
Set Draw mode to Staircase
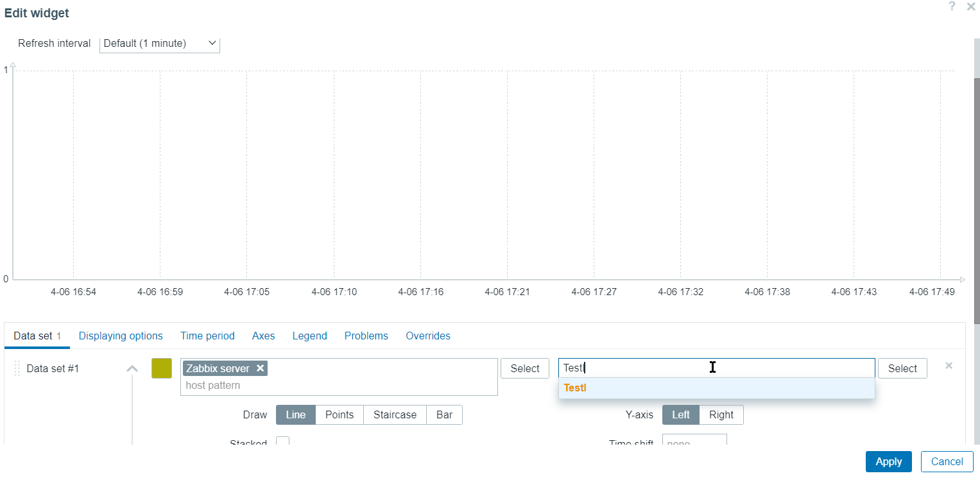point(395,414)
